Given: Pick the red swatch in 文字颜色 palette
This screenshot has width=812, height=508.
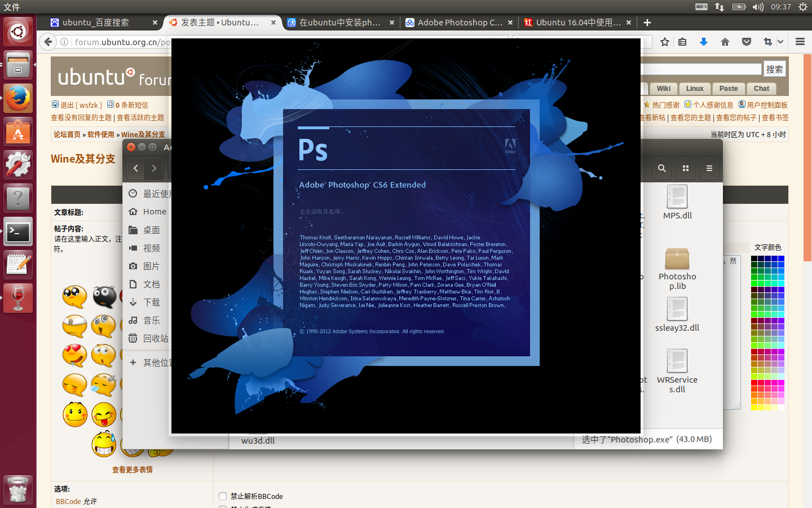Looking at the screenshot, I should click(754, 383).
